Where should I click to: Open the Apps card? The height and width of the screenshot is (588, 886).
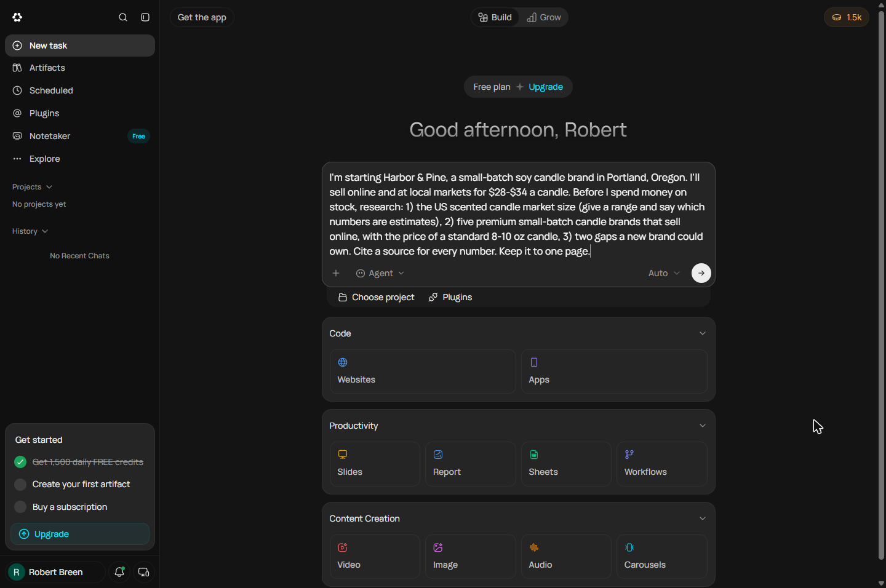click(x=614, y=371)
